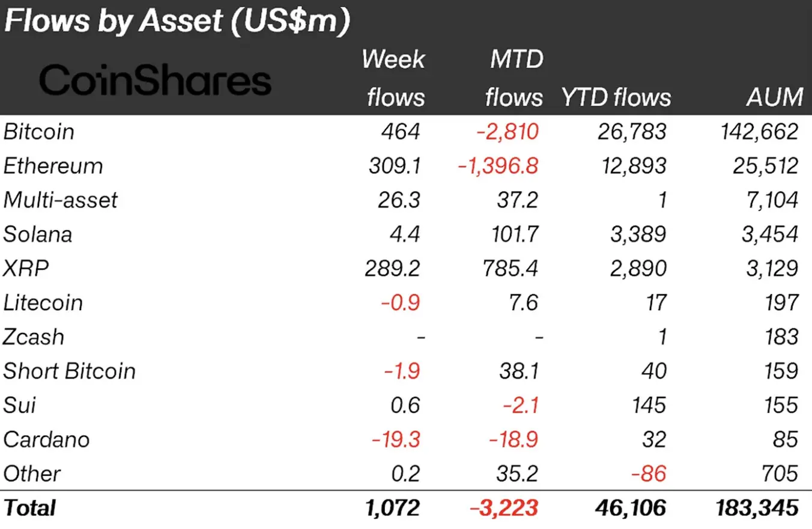Viewport: 812px width, 529px height.
Task: Select the Bitcoin row label
Action: (x=39, y=132)
